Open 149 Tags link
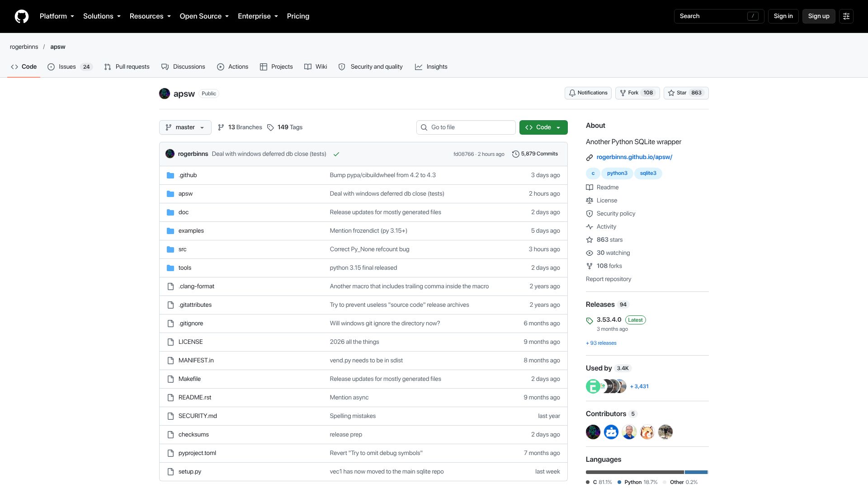 pos(285,127)
